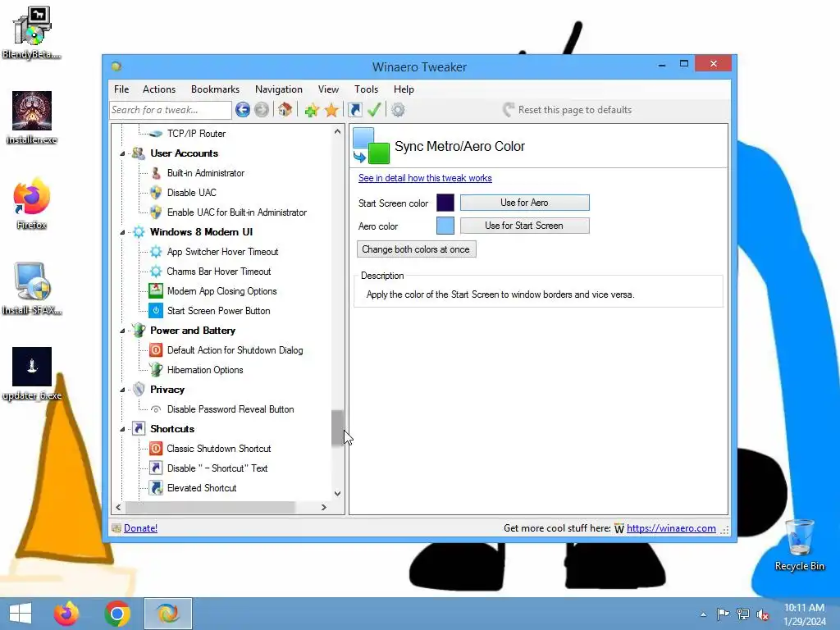Click the Start Screen Power Button icon

156,311
